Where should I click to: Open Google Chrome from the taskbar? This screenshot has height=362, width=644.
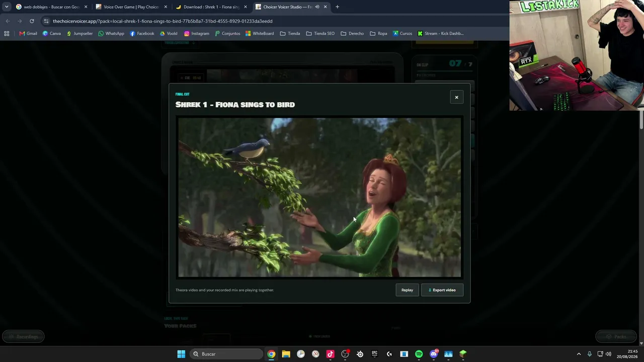[x=271, y=354]
